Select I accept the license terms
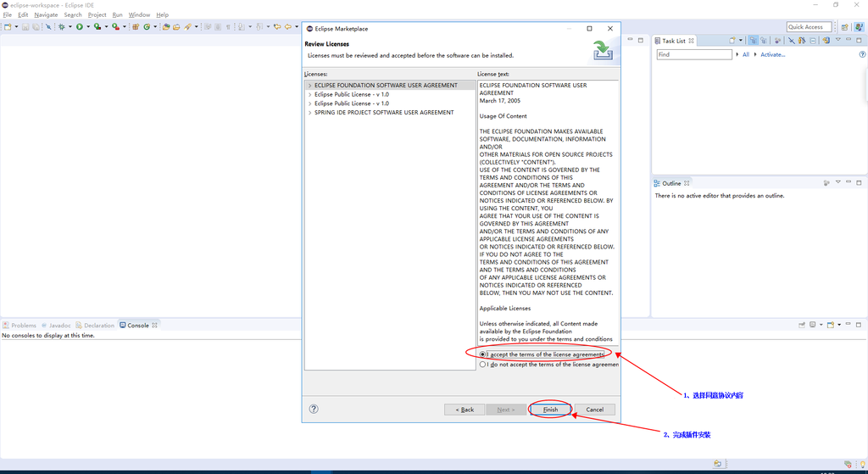 [483, 354]
